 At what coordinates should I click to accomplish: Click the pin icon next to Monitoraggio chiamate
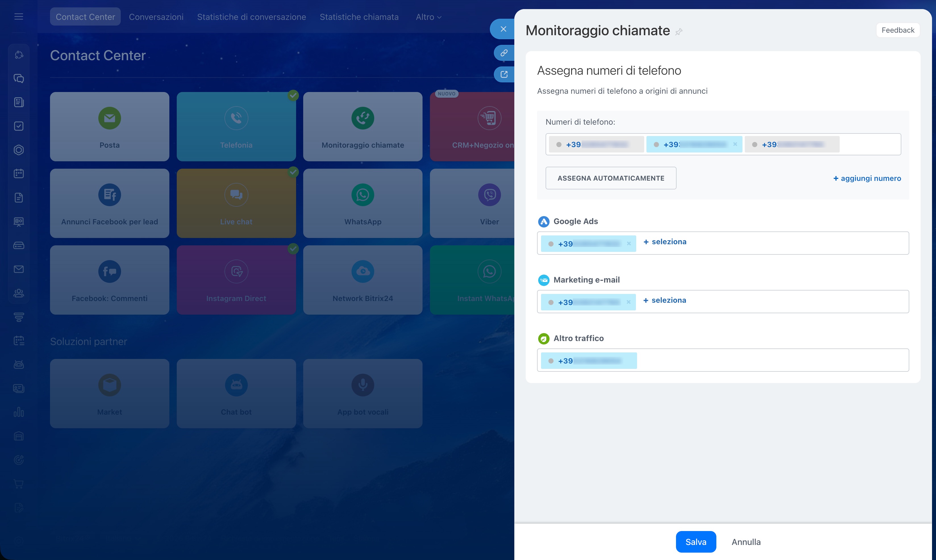click(x=679, y=32)
